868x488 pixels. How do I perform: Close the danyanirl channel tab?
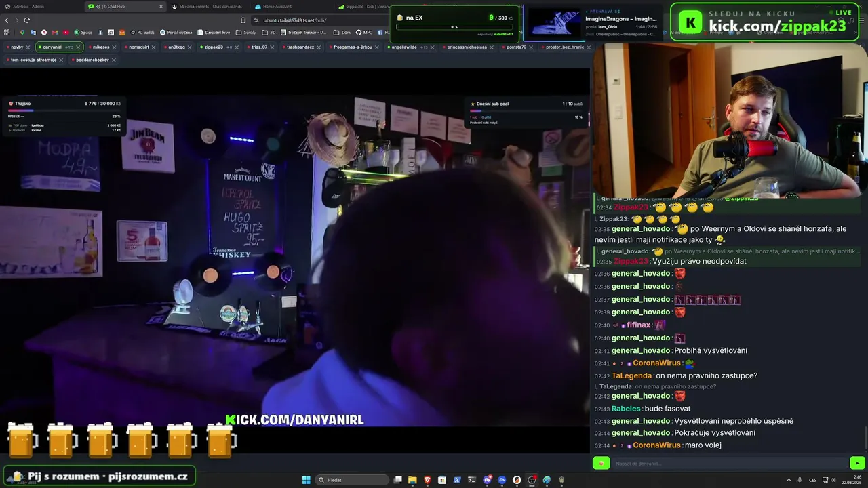coord(78,47)
